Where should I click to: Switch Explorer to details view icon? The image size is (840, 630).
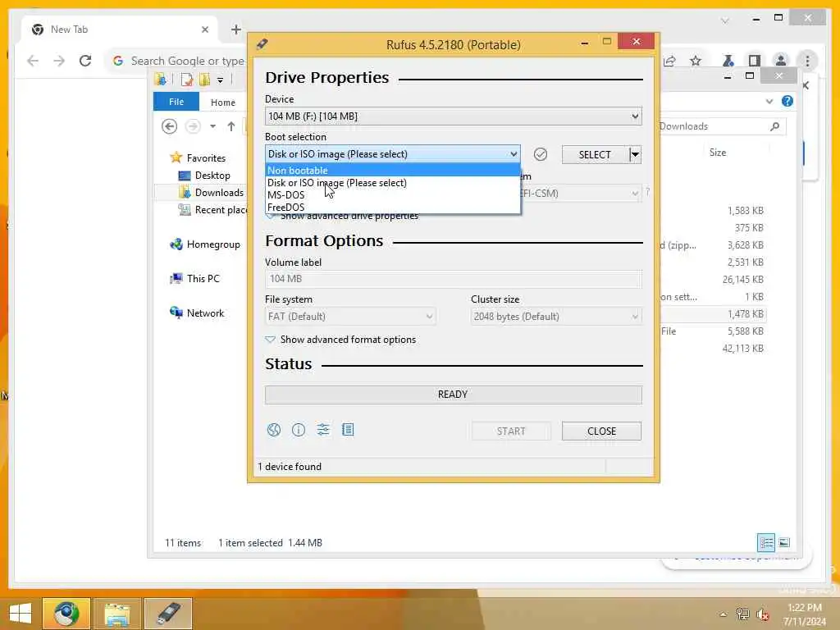(x=766, y=543)
